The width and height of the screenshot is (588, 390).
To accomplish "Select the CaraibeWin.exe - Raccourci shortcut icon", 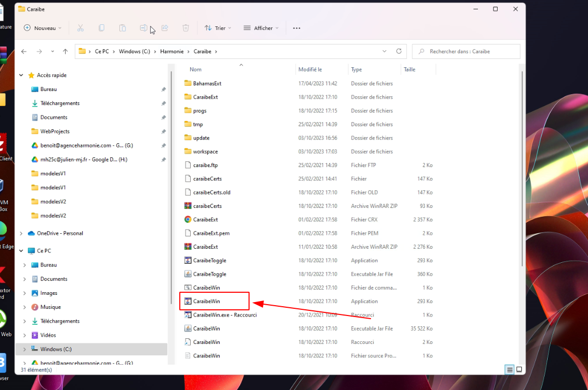I will tap(188, 315).
